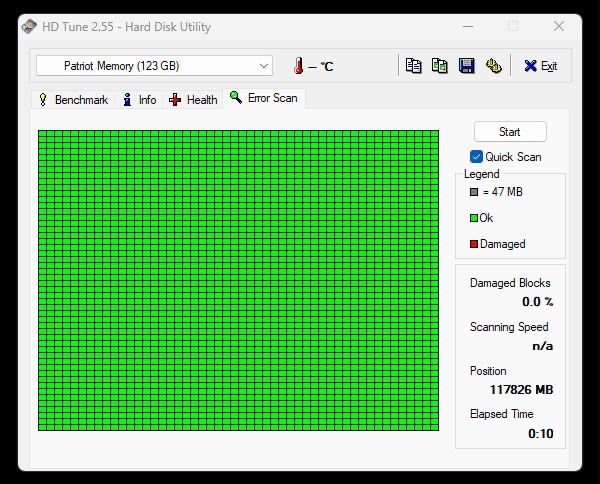Open the Patriot Memory drive dropdown

pos(154,66)
